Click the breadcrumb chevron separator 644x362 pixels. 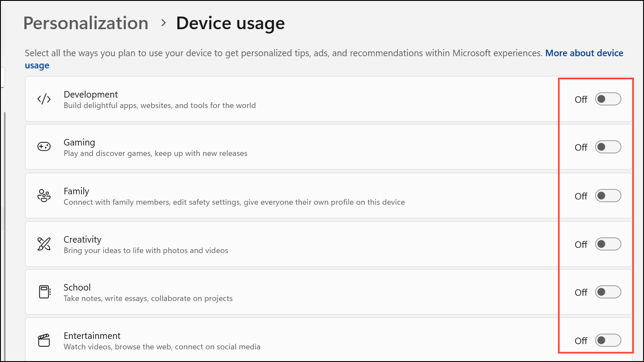tap(163, 23)
